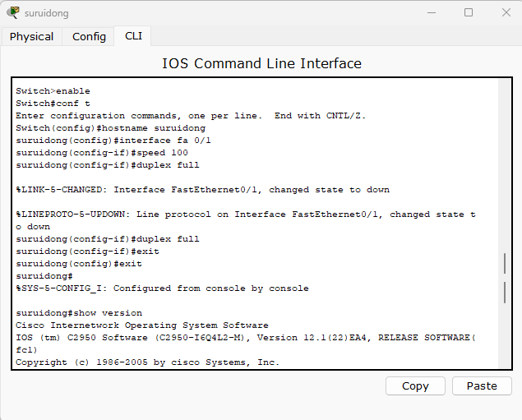The image size is (522, 420).
Task: Click the Packet Tracer app icon in title bar
Action: pos(13,12)
